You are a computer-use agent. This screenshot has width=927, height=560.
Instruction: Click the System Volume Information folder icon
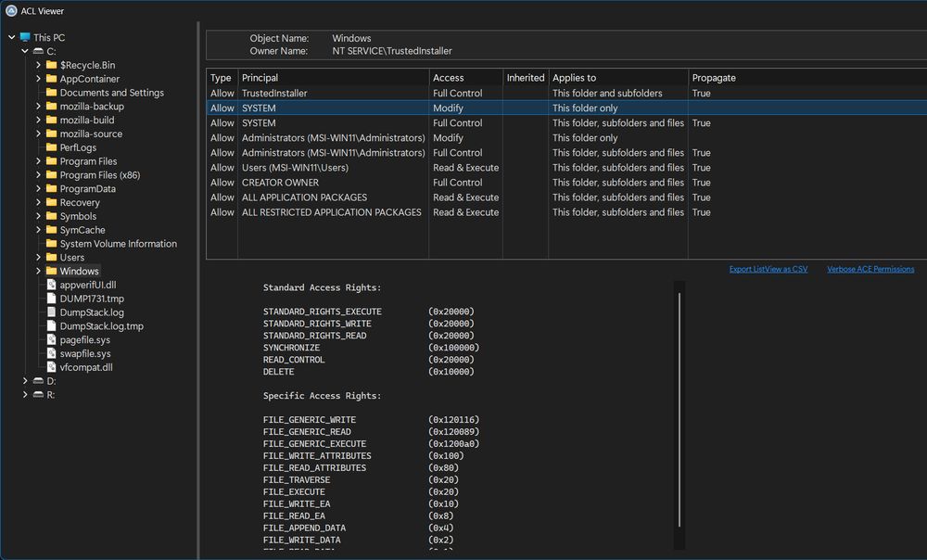pos(51,244)
